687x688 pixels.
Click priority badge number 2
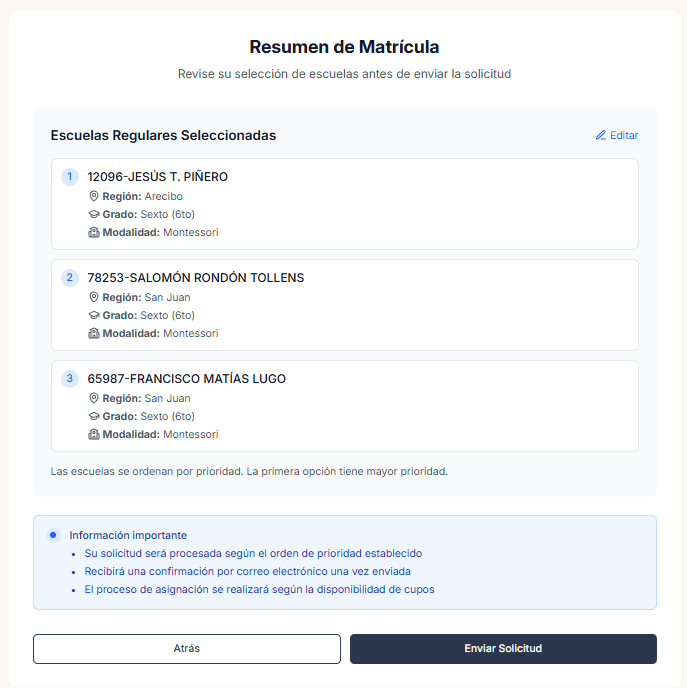pos(70,278)
